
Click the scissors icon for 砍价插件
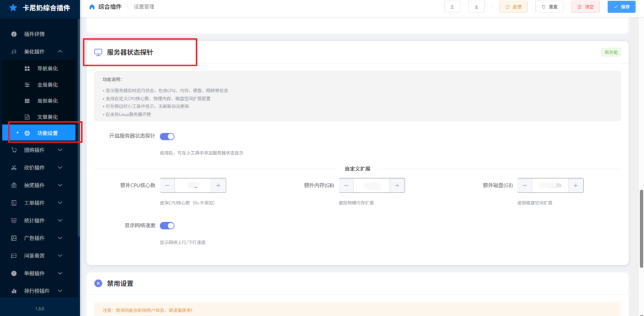[14, 168]
